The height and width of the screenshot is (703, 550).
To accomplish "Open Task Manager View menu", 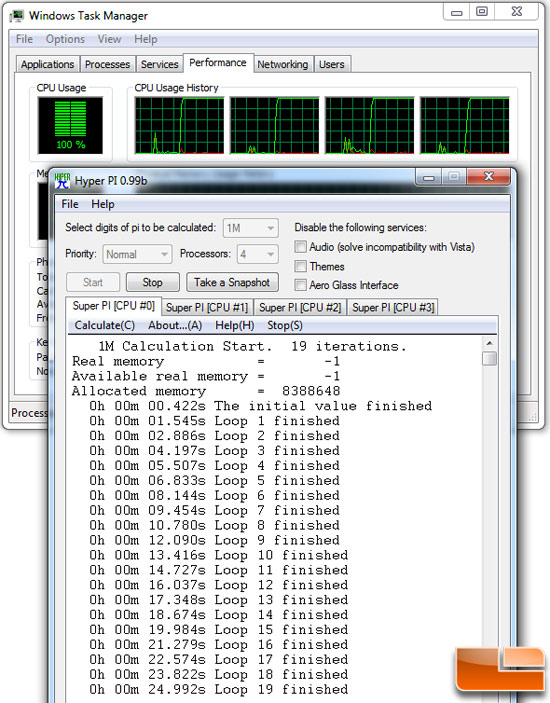I will (x=109, y=39).
